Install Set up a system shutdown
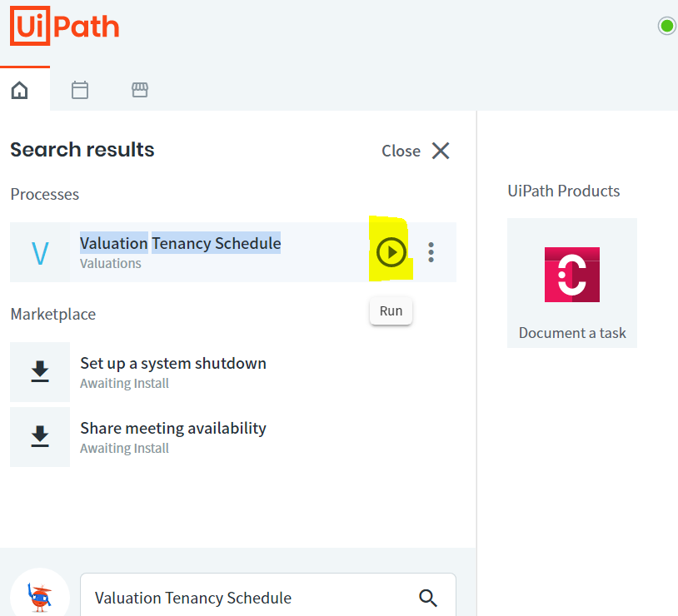678x616 pixels. [x=40, y=372]
